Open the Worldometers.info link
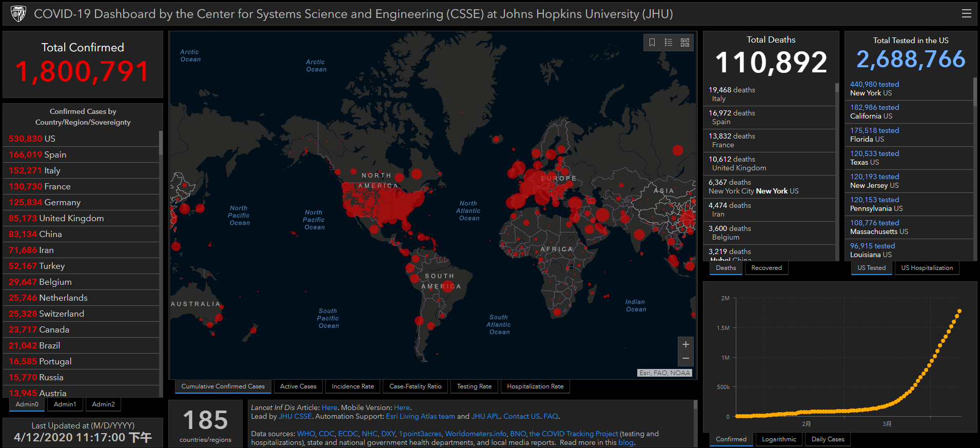The width and height of the screenshot is (980, 448). coord(476,434)
